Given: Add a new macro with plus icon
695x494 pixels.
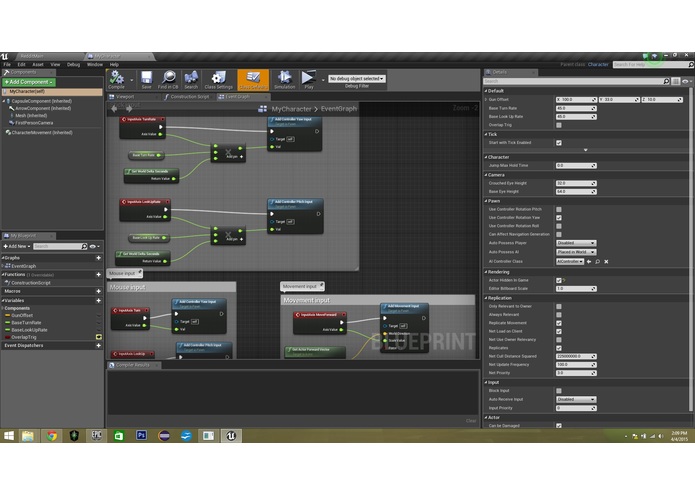Looking at the screenshot, I should [98, 291].
